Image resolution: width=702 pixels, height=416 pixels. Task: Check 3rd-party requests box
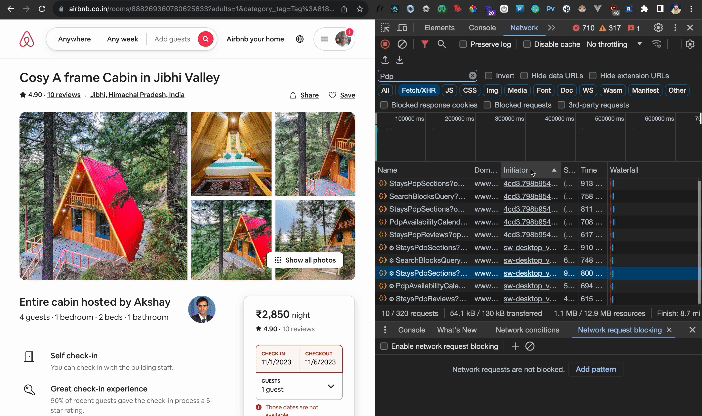click(561, 105)
